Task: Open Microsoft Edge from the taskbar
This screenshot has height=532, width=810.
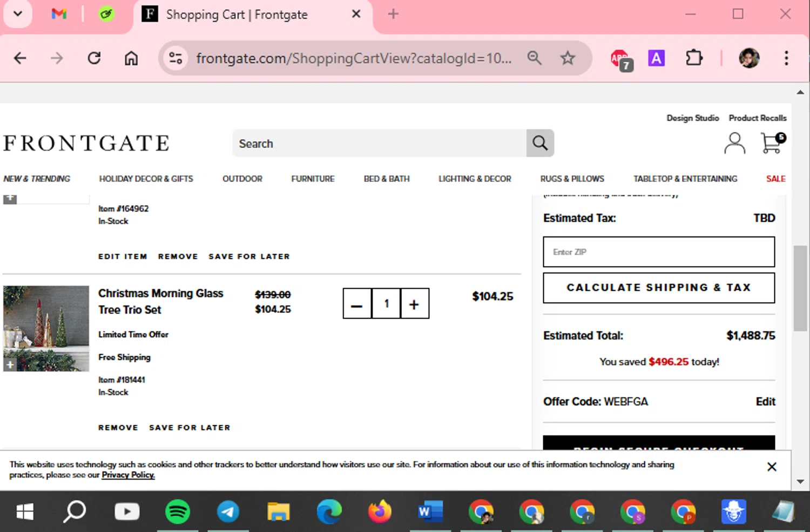Action: 329,511
